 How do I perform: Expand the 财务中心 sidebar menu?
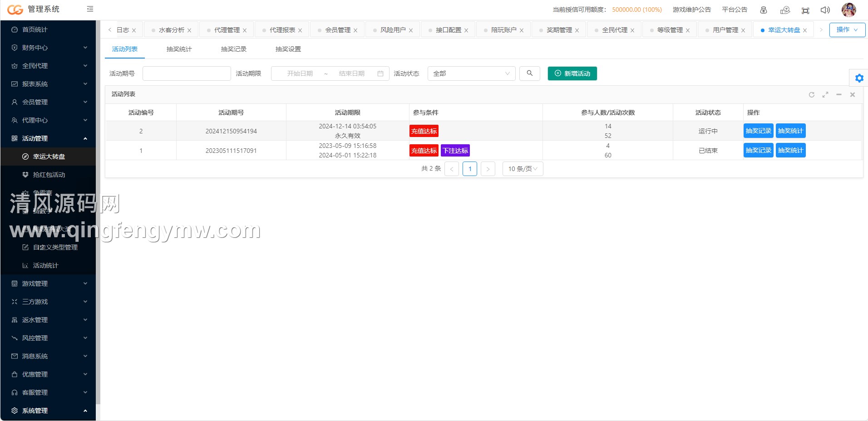tap(49, 48)
